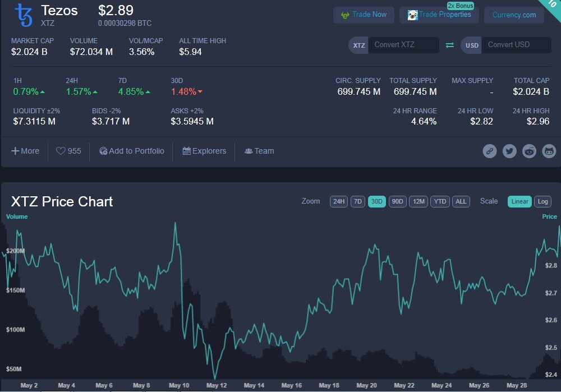Viewport: 561px width, 392px height.
Task: Click the May 12 date marker on chart
Action: (x=217, y=385)
